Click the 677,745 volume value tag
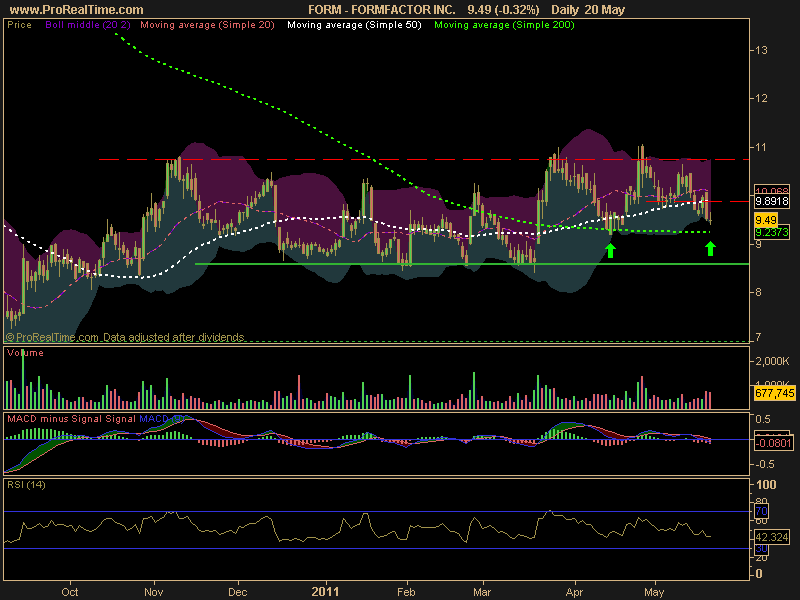This screenshot has height=600, width=800. (774, 393)
